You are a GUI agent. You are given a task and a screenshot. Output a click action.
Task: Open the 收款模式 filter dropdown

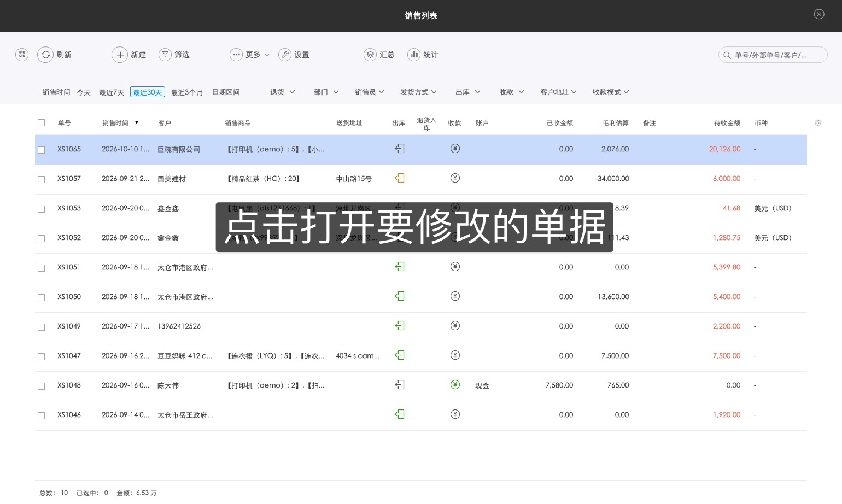611,92
